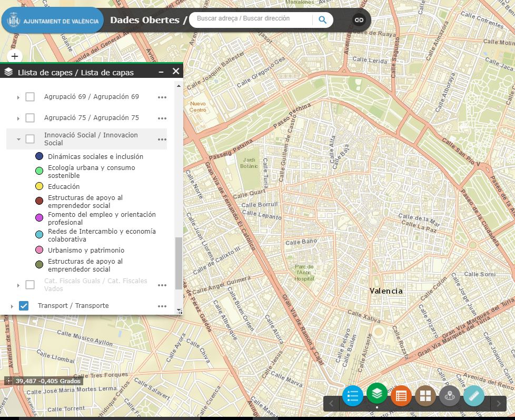Click the green Layer List widget icon
This screenshot has width=515, height=420.
pyautogui.click(x=377, y=394)
